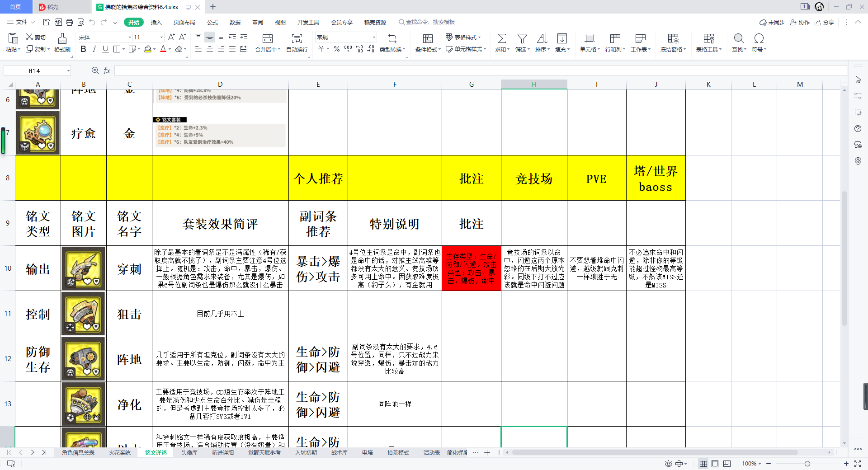Click the percent style icon
This screenshot has width=868, height=470.
point(337,49)
